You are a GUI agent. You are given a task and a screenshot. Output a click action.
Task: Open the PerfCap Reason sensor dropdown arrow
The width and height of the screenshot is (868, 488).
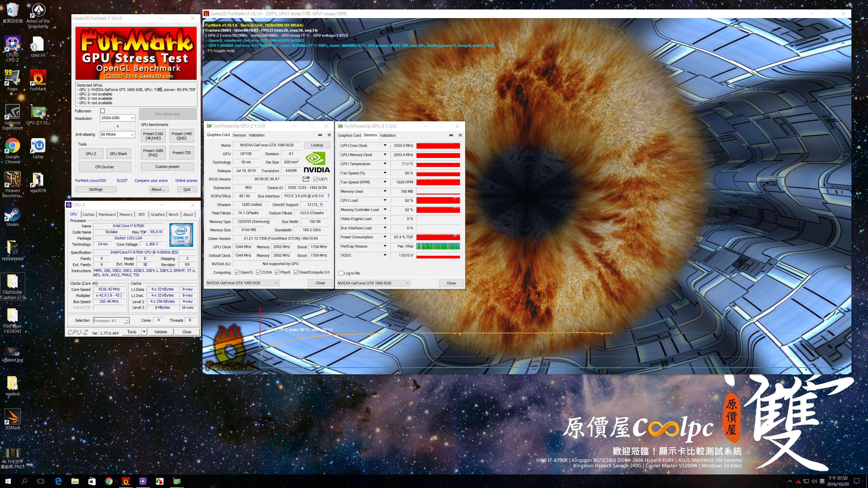pyautogui.click(x=385, y=246)
